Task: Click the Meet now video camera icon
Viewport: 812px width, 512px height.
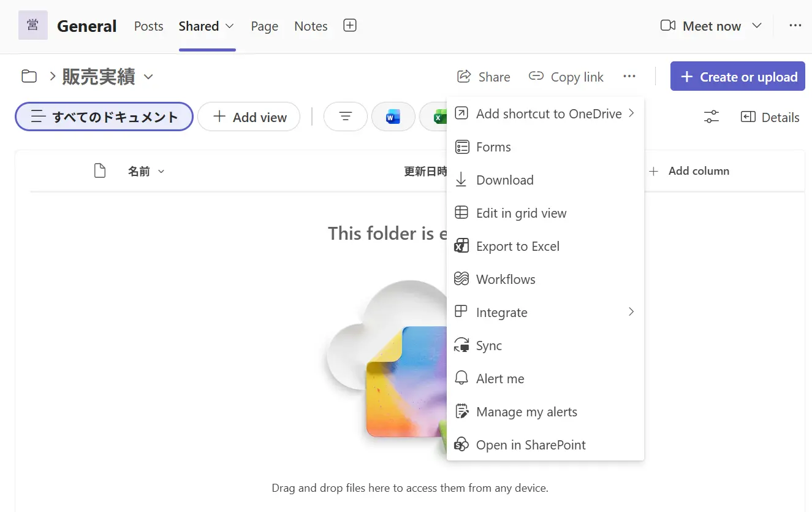Action: [668, 26]
